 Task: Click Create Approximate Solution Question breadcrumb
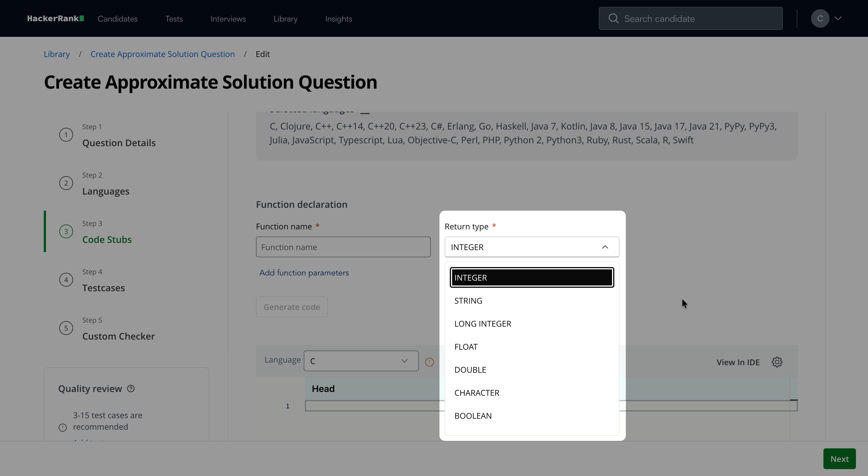pyautogui.click(x=162, y=54)
